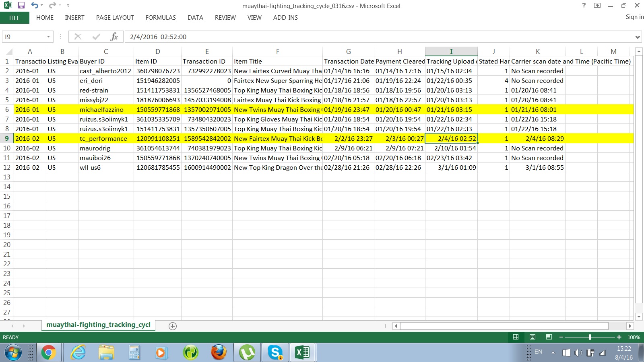Image resolution: width=644 pixels, height=362 pixels.
Task: Click vertical scrollbar down arrow
Action: coord(639,317)
